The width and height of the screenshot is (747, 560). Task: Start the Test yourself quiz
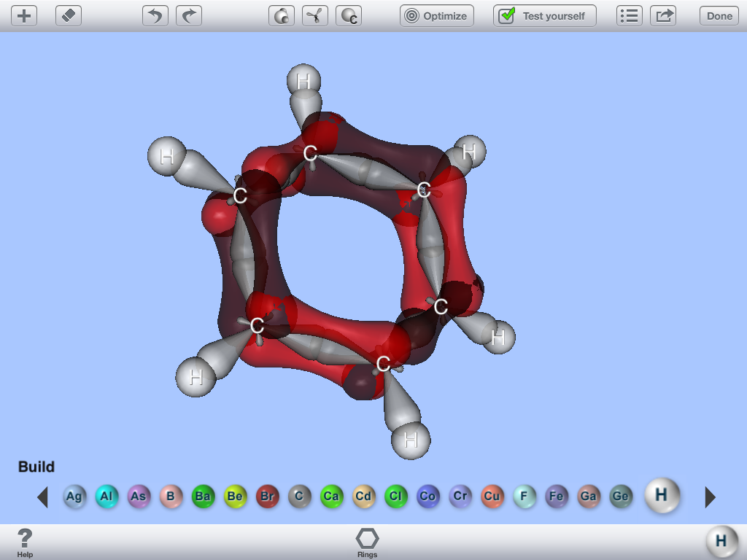pyautogui.click(x=544, y=15)
